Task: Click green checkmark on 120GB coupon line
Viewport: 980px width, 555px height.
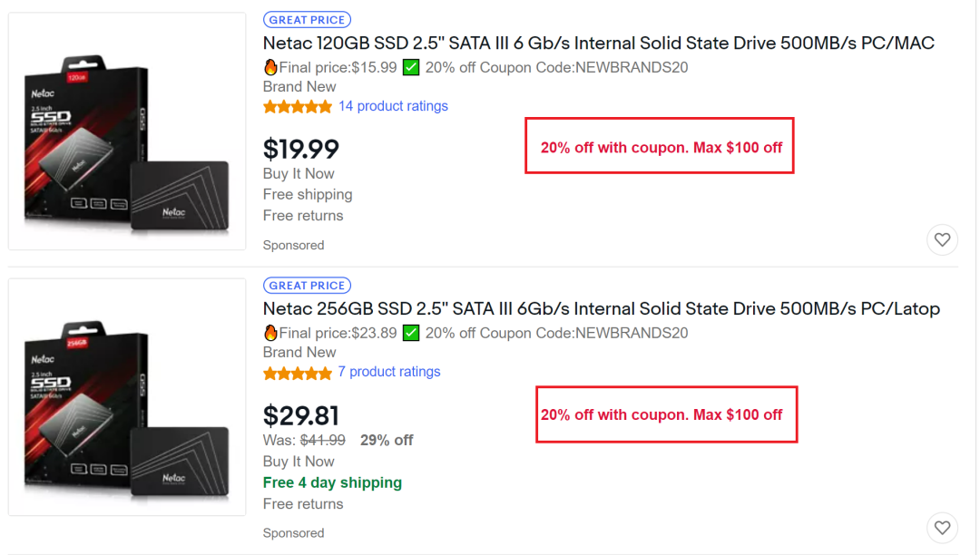Action: pyautogui.click(x=411, y=67)
